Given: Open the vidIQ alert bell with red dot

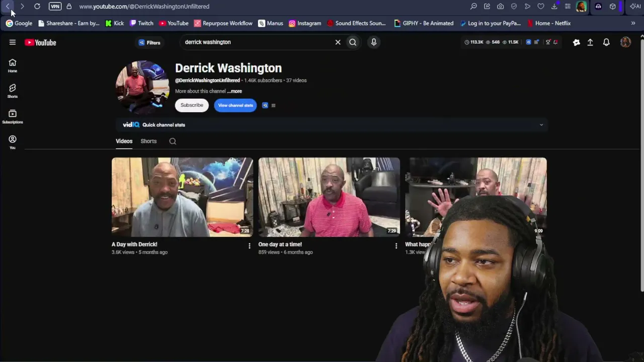Looking at the screenshot, I should point(555,42).
